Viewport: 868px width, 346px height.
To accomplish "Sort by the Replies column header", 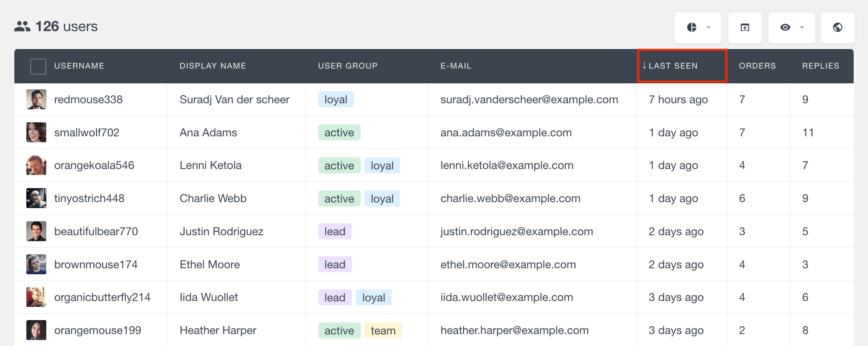I will coord(821,66).
